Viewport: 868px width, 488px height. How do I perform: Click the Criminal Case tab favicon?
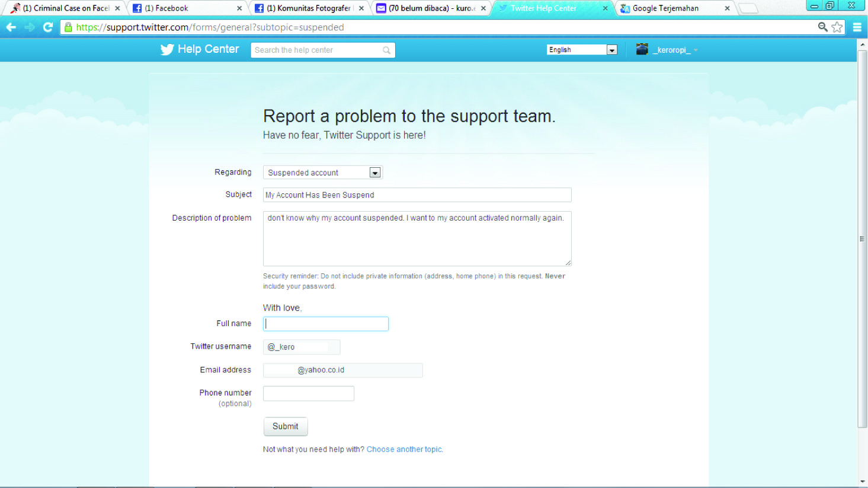(x=15, y=8)
